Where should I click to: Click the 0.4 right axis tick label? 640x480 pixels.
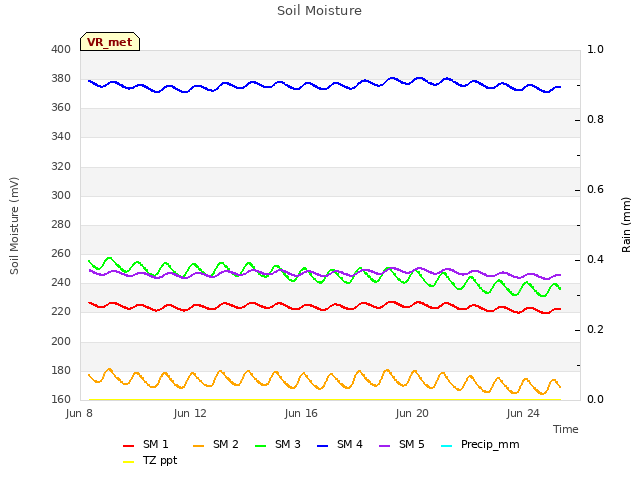click(x=595, y=260)
